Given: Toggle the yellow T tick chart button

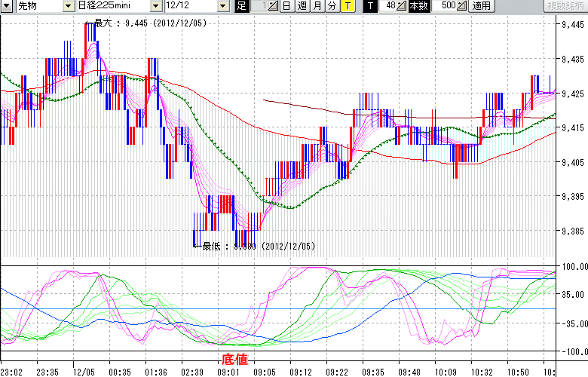Looking at the screenshot, I should [x=347, y=6].
